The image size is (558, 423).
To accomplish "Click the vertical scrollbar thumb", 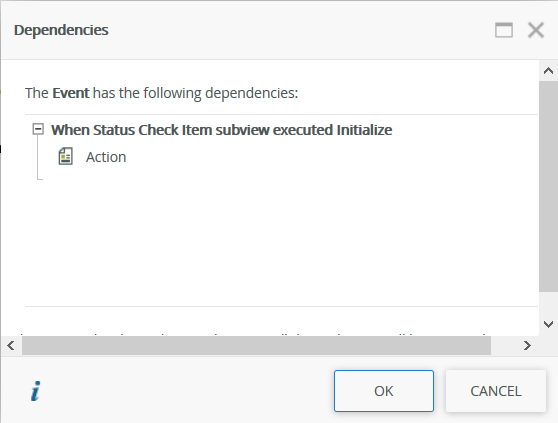I will 548,186.
